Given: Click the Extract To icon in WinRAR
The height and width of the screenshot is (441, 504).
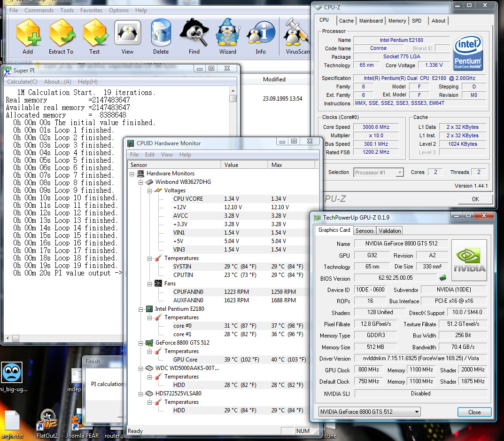Looking at the screenshot, I should [x=62, y=33].
